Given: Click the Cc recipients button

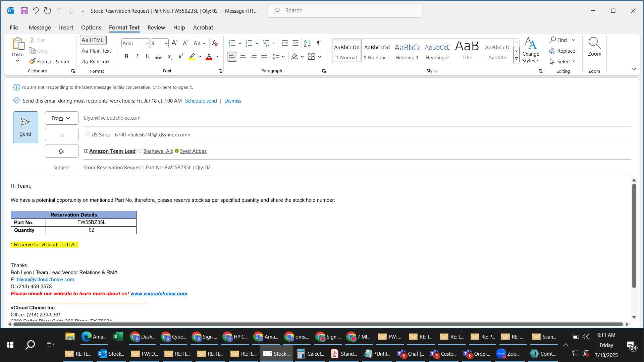Looking at the screenshot, I should pyautogui.click(x=61, y=151).
